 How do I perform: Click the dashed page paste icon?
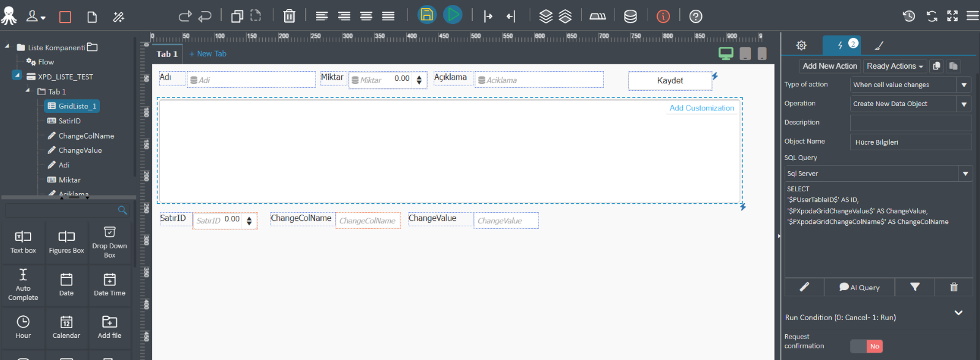tap(255, 17)
